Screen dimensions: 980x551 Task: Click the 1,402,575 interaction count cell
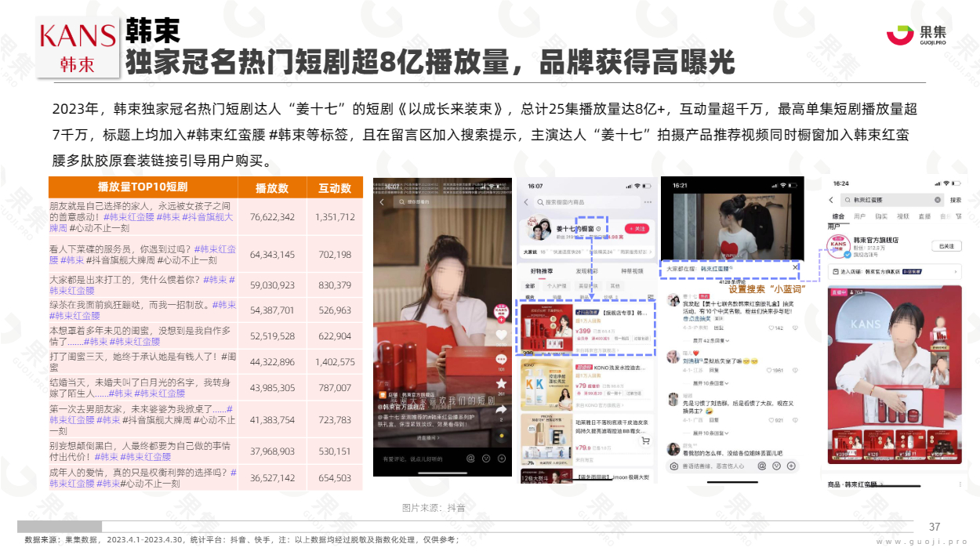tap(336, 362)
